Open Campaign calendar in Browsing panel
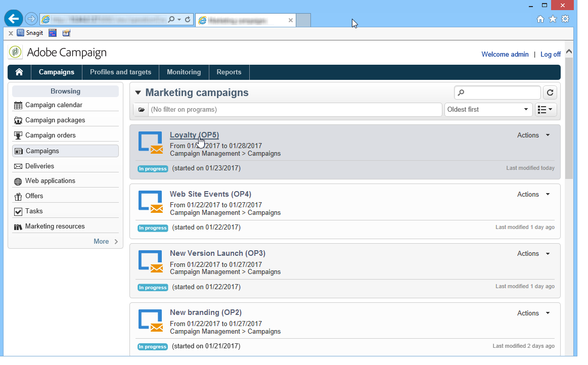588x365 pixels. 65,105
